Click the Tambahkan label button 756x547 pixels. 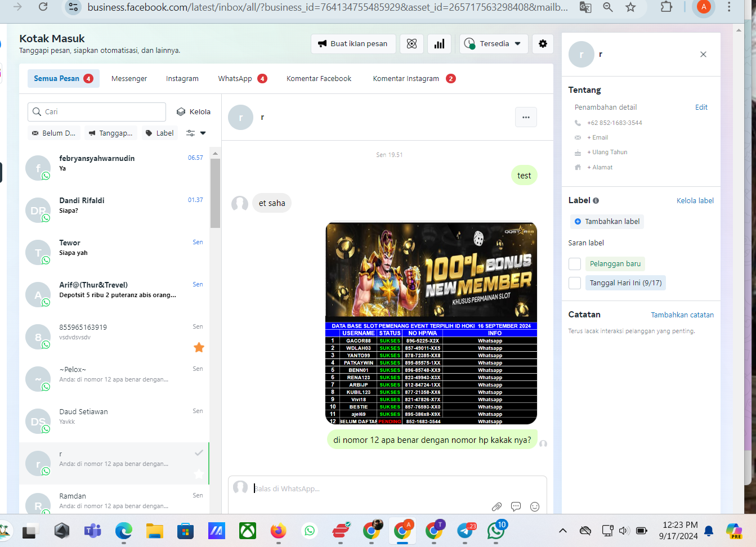607,222
